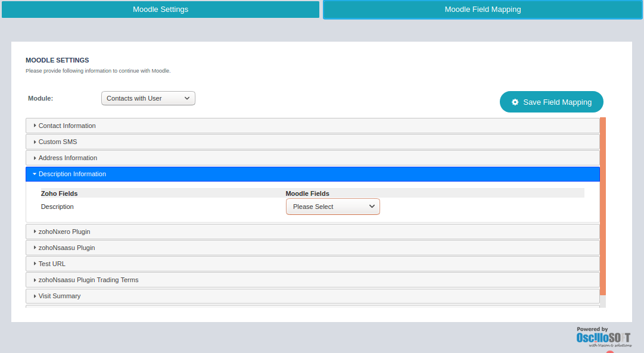644x353 pixels.
Task: Expand the Contact Information section
Action: pos(313,126)
